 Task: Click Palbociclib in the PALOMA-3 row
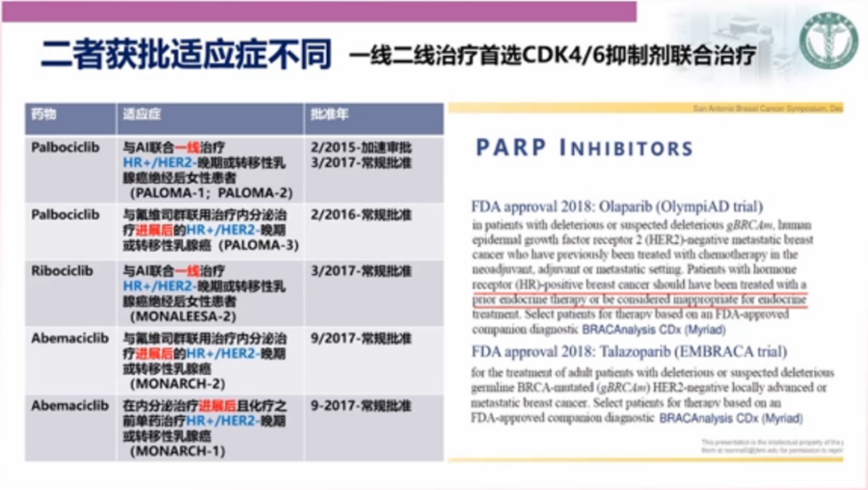pos(65,215)
